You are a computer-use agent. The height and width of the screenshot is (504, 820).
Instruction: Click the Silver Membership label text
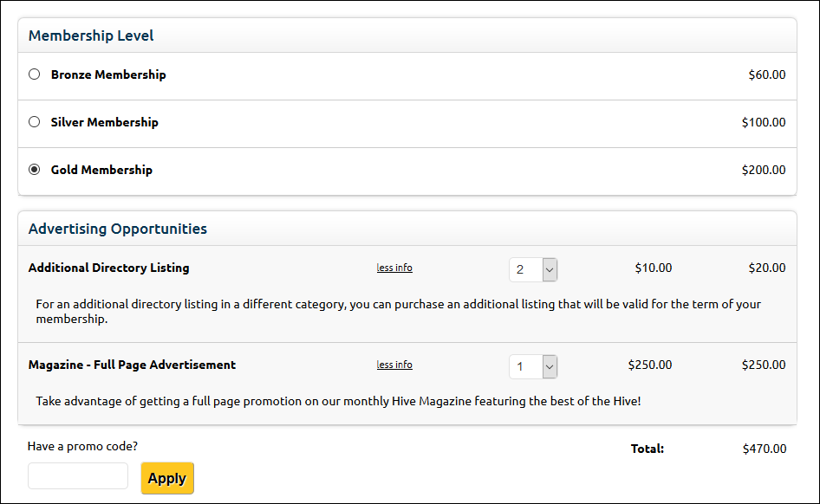pos(105,122)
